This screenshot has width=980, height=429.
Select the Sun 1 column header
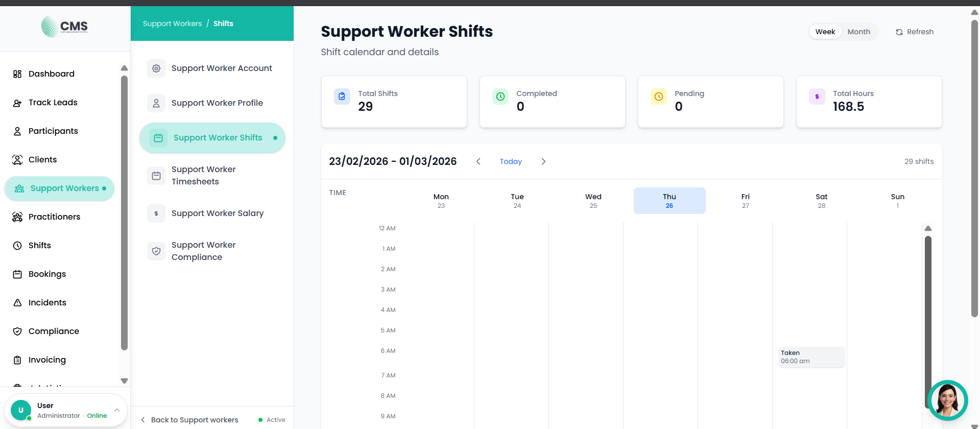(898, 201)
